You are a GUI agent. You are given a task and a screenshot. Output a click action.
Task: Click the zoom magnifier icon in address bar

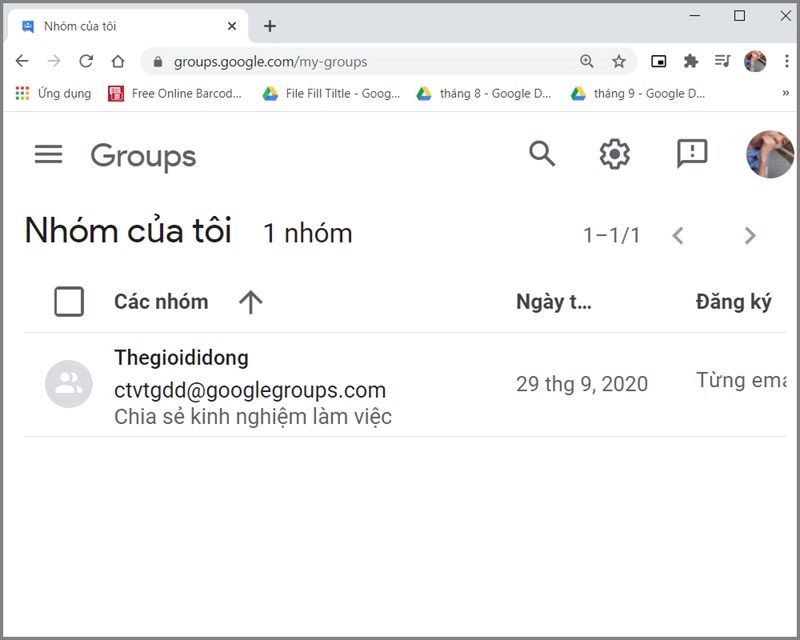587,61
